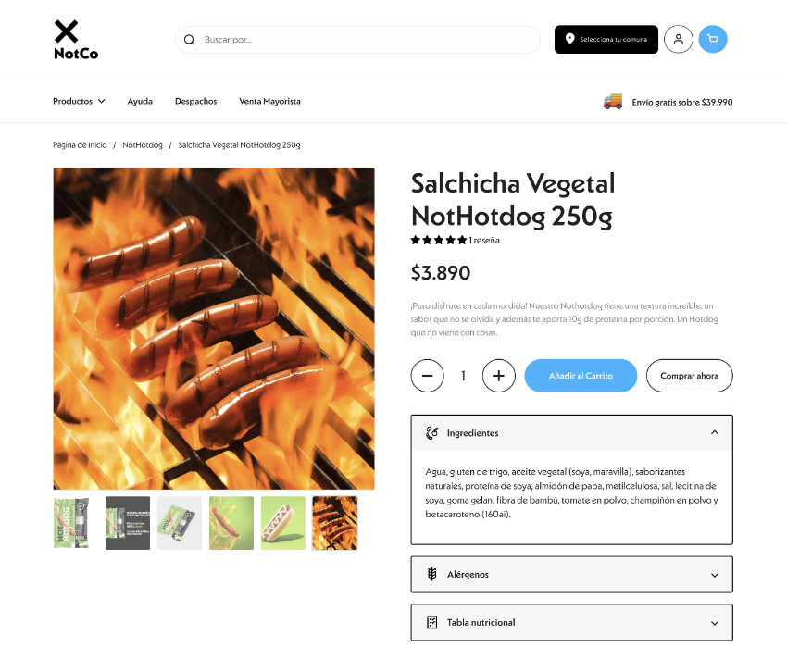Click the Tabla nutricional checklist icon
787x672 pixels.
pos(431,622)
